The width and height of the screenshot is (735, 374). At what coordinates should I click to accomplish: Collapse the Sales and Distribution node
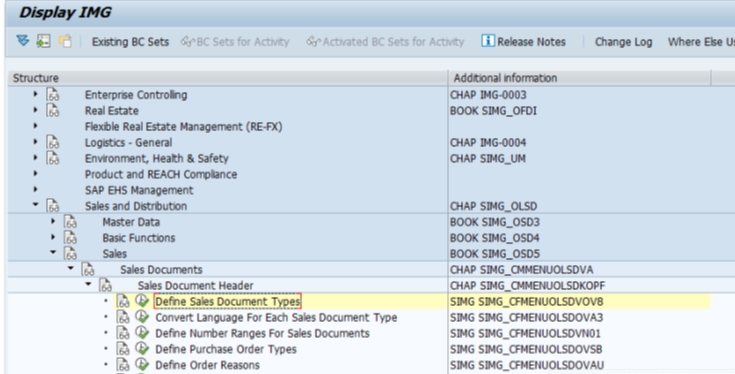tap(36, 205)
